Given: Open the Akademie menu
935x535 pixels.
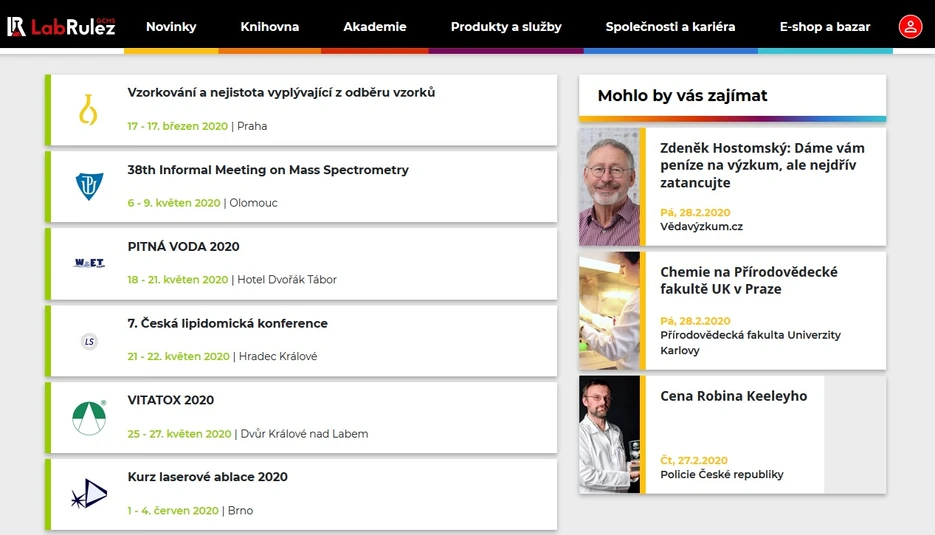Looking at the screenshot, I should pyautogui.click(x=375, y=27).
